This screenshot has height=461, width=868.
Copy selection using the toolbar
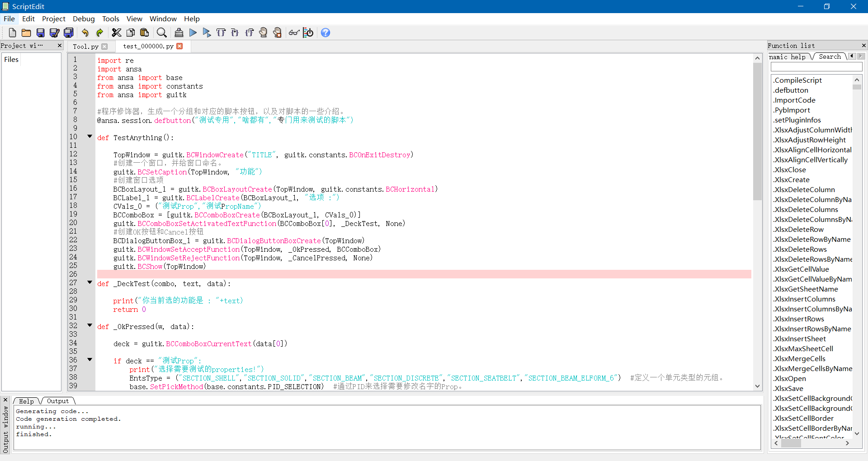click(131, 33)
